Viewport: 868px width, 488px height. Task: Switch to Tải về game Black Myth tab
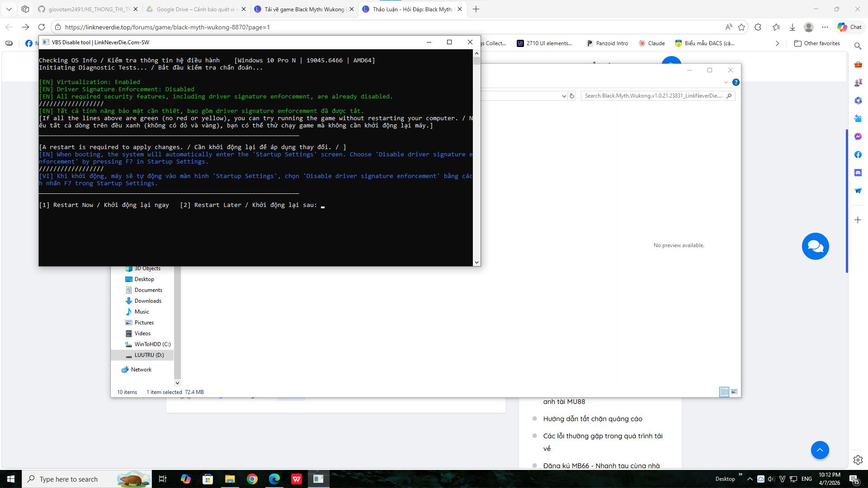pos(304,9)
